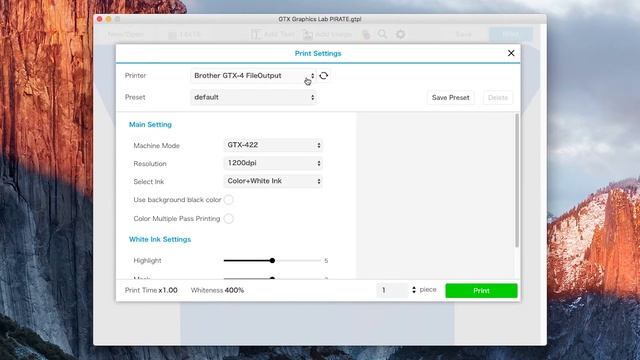Click the Main Setting heading
The width and height of the screenshot is (640, 360).
click(150, 124)
